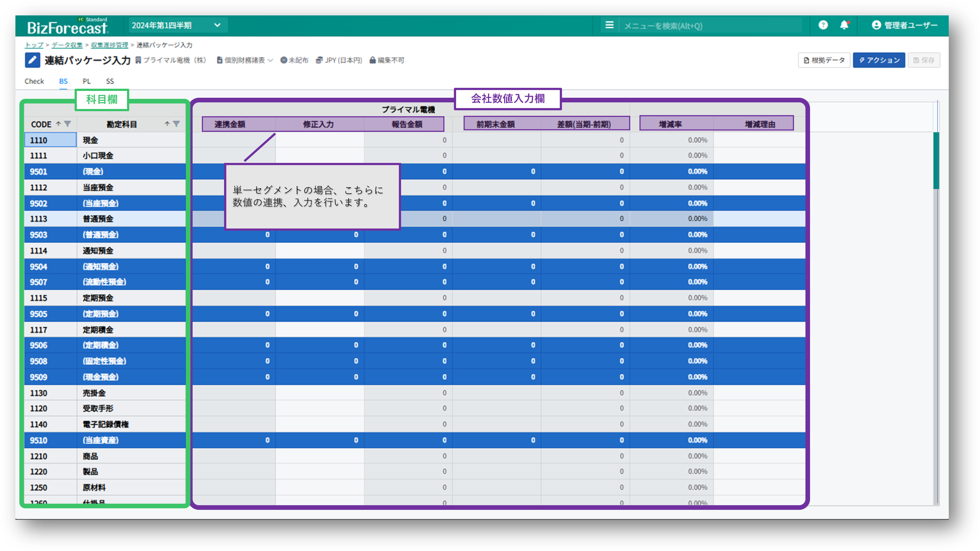Switch to the SS tab
980x551 pixels.
tap(110, 81)
